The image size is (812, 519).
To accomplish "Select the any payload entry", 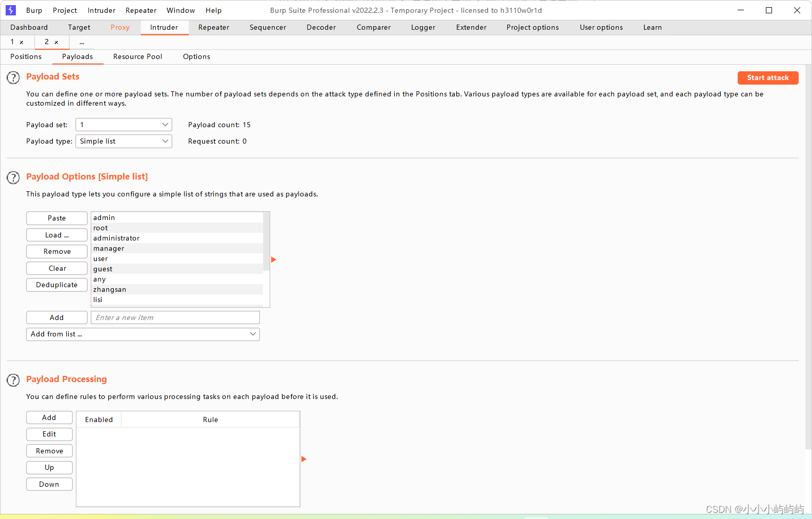I will coord(177,279).
